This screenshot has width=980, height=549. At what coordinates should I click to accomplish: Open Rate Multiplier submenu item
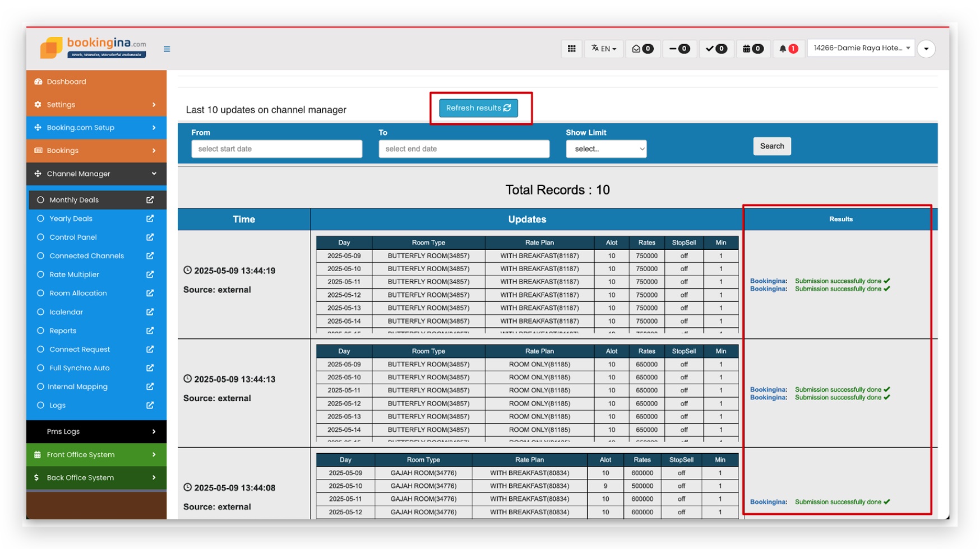click(74, 274)
